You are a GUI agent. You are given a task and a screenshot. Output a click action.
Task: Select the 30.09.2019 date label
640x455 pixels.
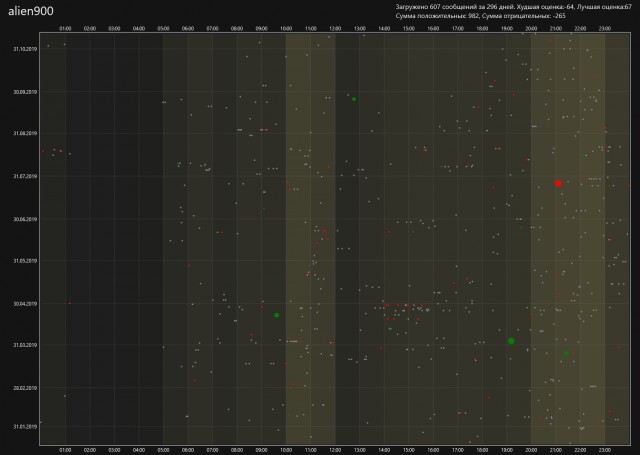pyautogui.click(x=25, y=92)
